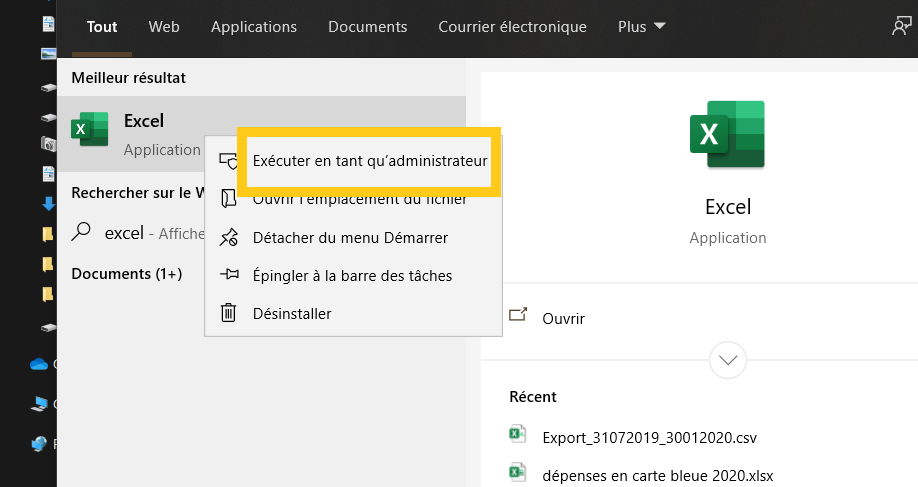The height and width of the screenshot is (487, 918).
Task: Click the pin icon beside Épingler
Action: click(229, 273)
